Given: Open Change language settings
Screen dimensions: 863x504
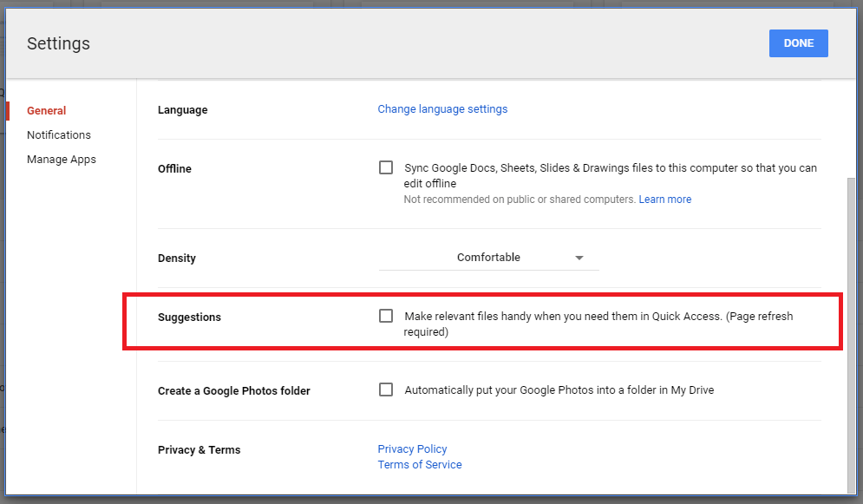Looking at the screenshot, I should 442,108.
